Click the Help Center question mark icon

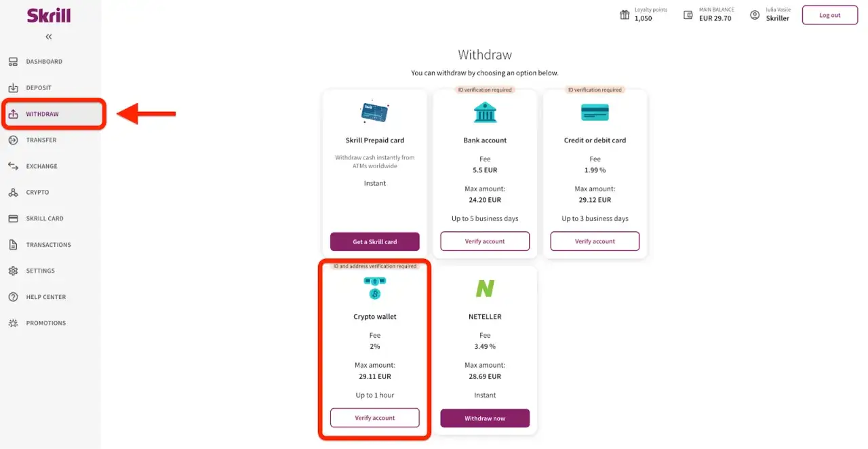tap(14, 297)
